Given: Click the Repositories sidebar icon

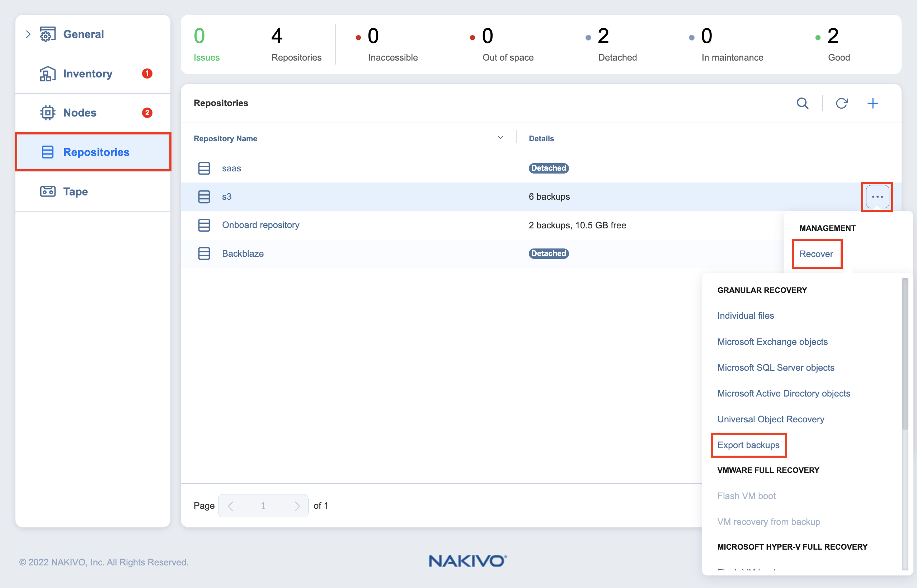Looking at the screenshot, I should tap(48, 152).
